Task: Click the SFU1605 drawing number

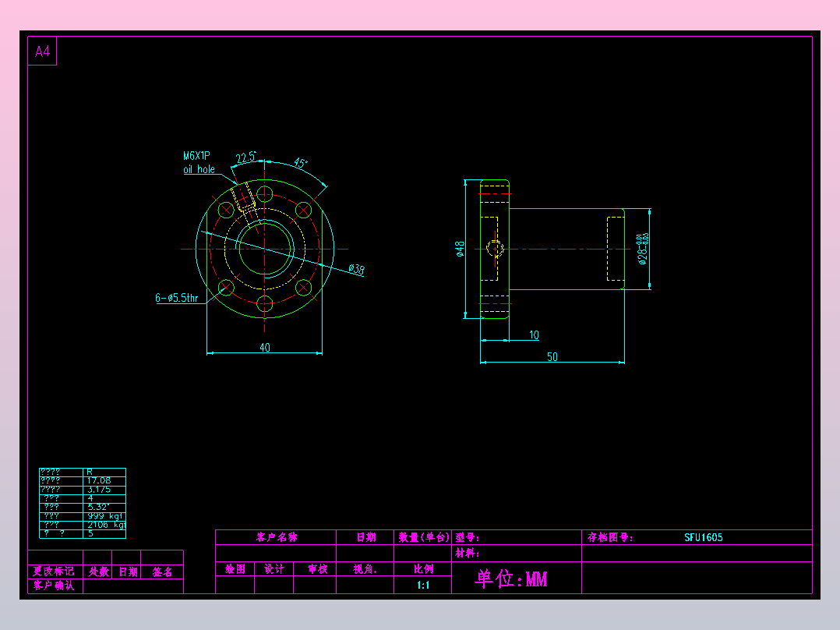Action: click(x=704, y=537)
